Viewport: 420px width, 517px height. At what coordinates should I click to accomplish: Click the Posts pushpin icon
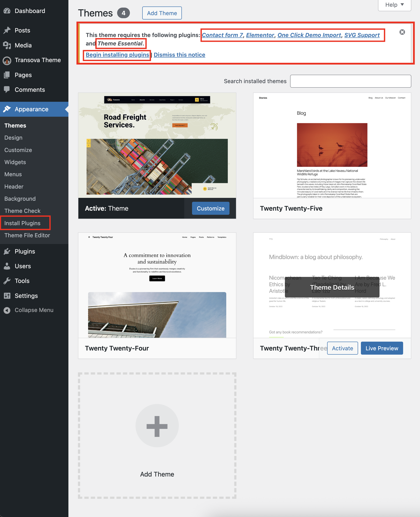tap(7, 30)
